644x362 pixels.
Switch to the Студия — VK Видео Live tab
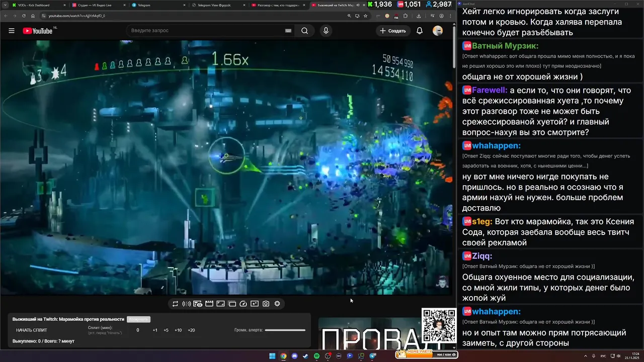coord(98,5)
